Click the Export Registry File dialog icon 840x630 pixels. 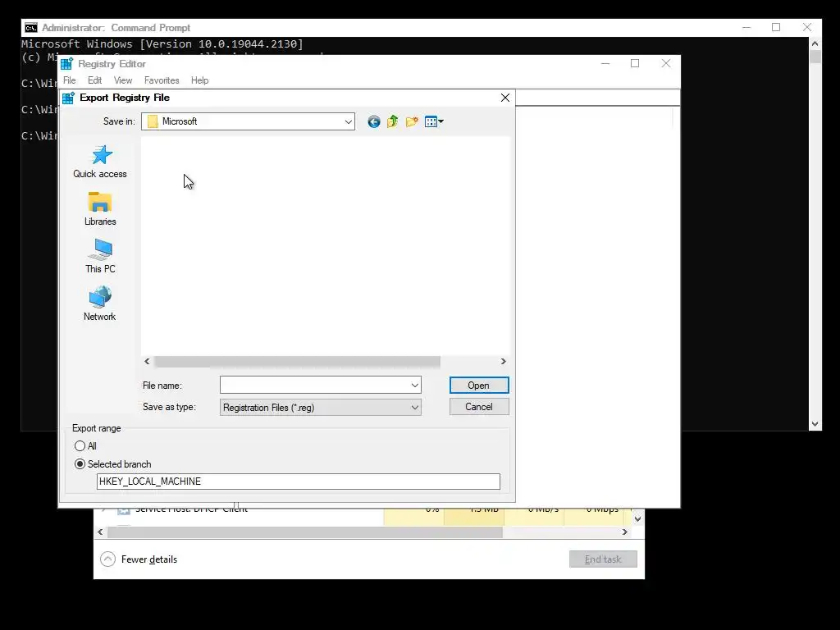[x=69, y=98]
